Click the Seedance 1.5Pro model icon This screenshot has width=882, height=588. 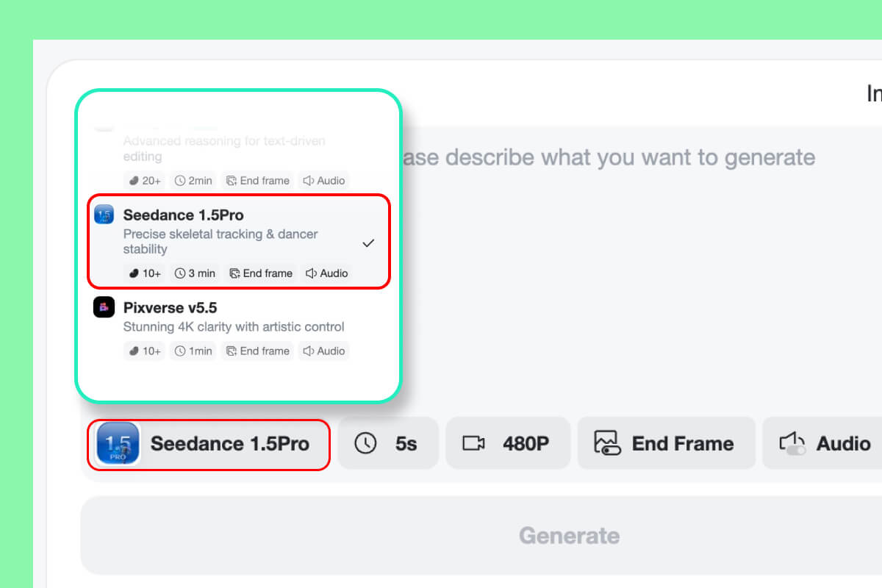pyautogui.click(x=104, y=214)
